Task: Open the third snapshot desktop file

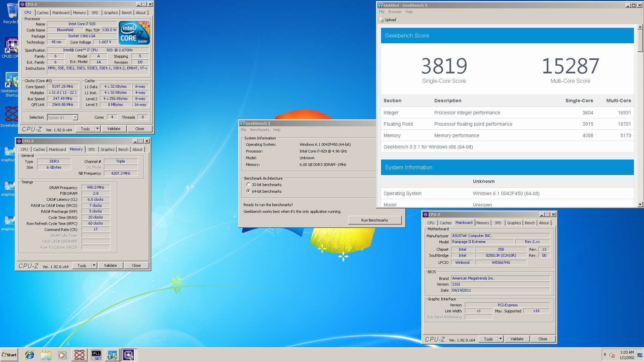Action: 9,223
